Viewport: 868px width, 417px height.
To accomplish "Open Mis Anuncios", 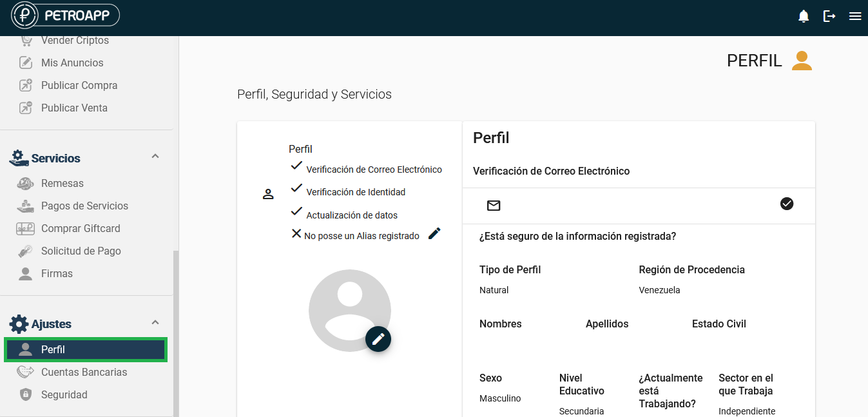I will 72,63.
